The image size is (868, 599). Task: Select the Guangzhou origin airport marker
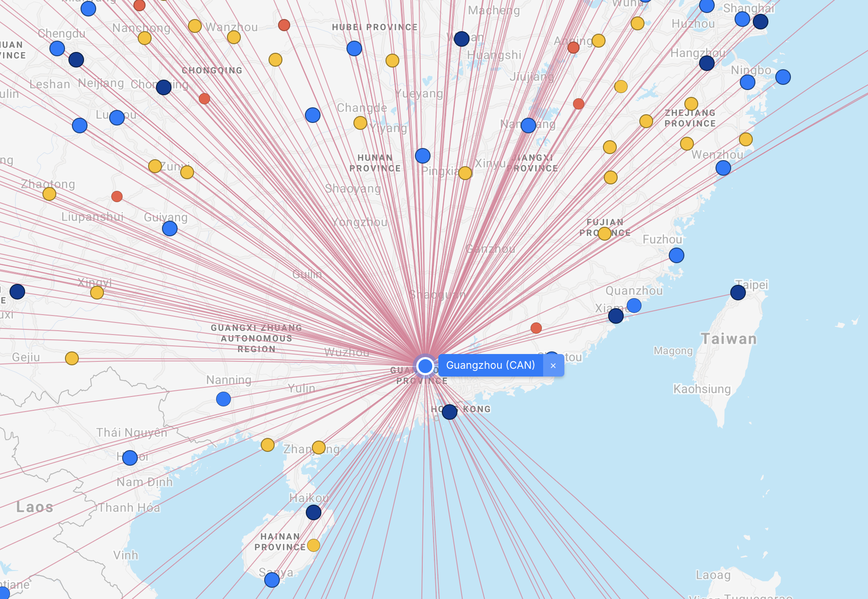[x=425, y=366]
